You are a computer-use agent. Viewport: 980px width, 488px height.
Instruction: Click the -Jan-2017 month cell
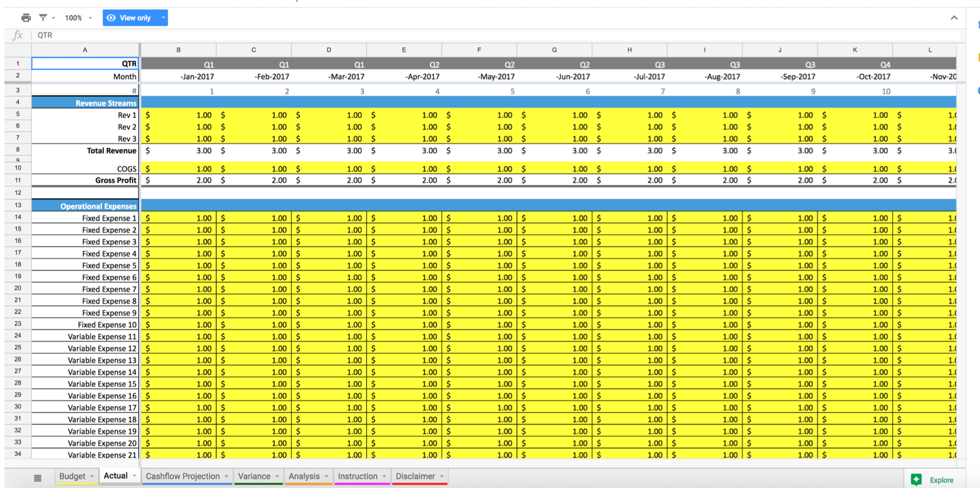pos(178,76)
